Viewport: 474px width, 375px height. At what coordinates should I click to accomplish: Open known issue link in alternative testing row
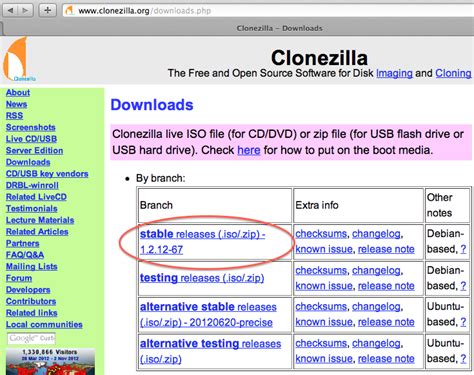(324, 359)
